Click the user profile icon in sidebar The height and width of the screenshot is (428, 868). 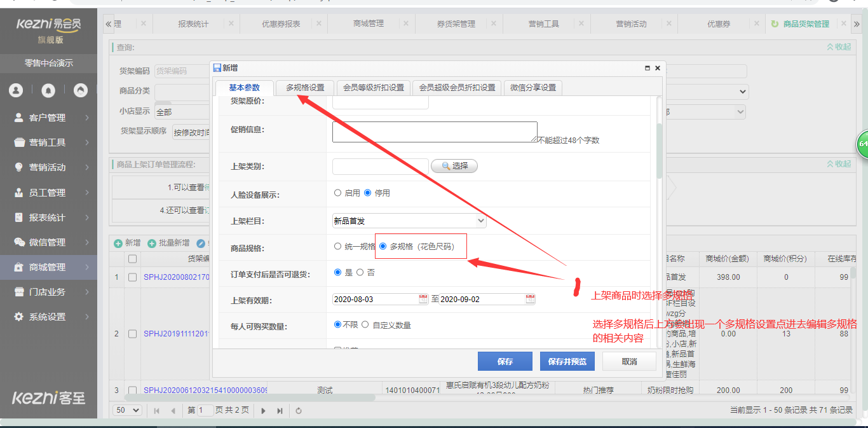click(x=16, y=91)
